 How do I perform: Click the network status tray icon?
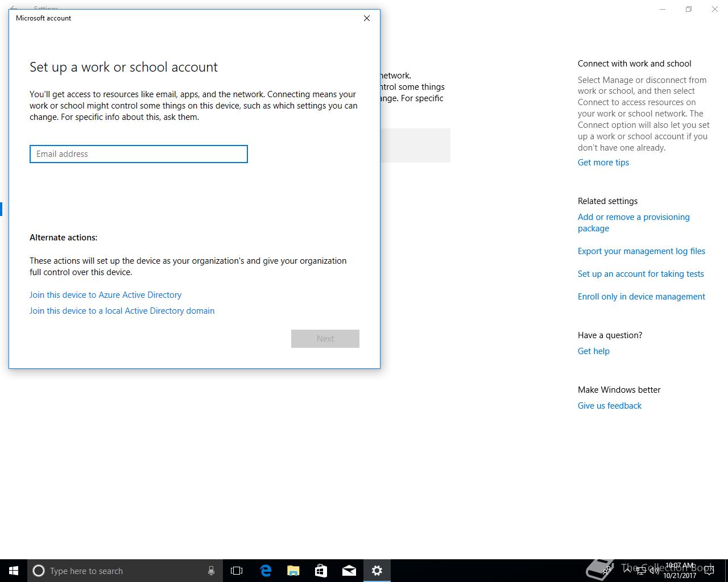[641, 570]
